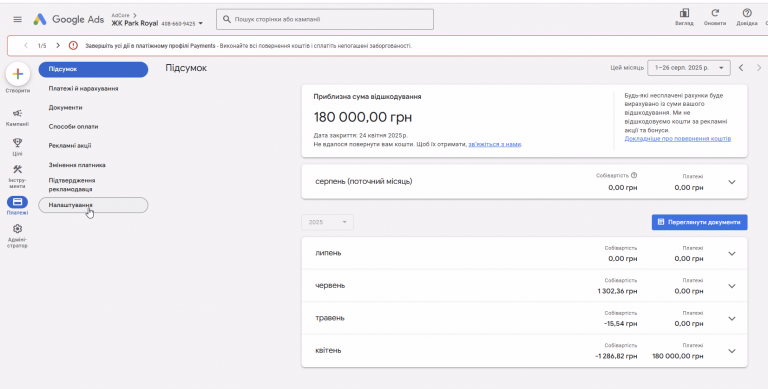
Task: Click the search pages or campaigns field
Action: point(325,19)
